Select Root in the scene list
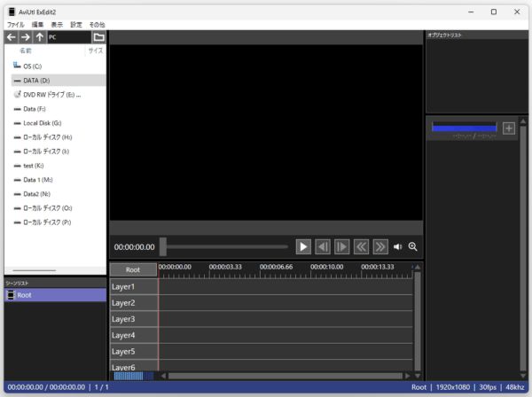Viewport: 532px width, 397px height. click(55, 295)
